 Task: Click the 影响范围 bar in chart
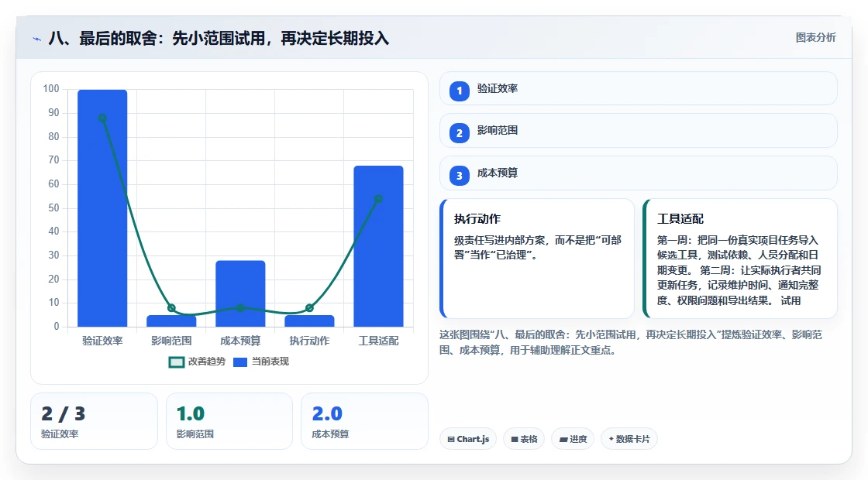(171, 321)
